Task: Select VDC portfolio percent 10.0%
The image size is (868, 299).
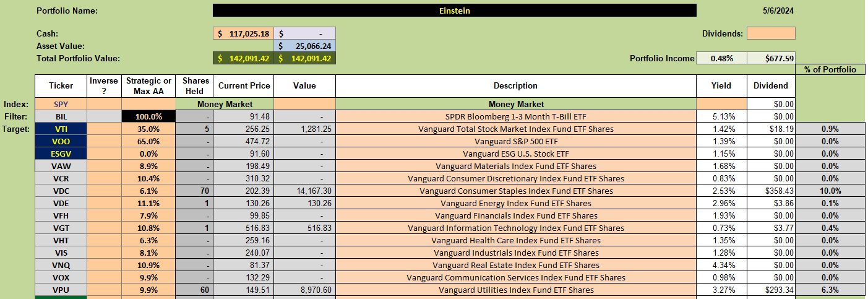Action: tap(830, 191)
